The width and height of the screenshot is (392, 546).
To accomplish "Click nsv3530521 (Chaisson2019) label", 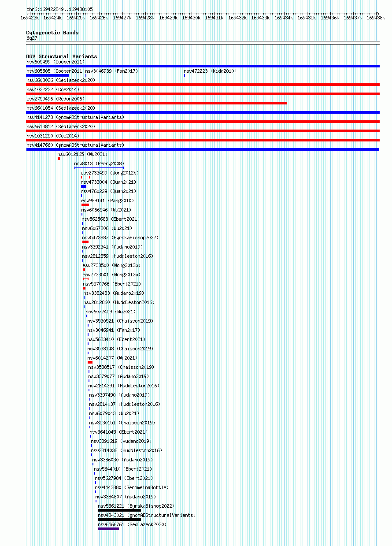I will click(x=120, y=321).
